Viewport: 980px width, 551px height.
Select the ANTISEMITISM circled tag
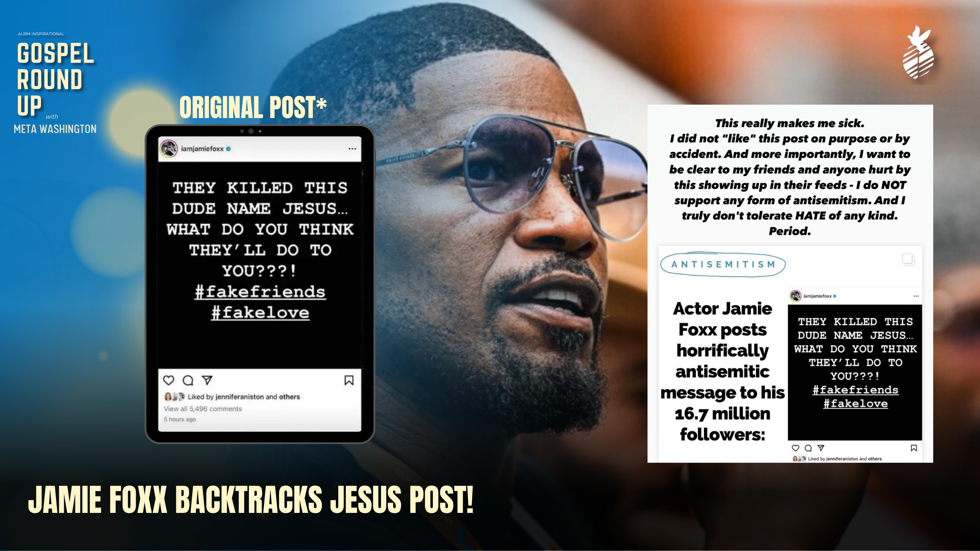(723, 264)
